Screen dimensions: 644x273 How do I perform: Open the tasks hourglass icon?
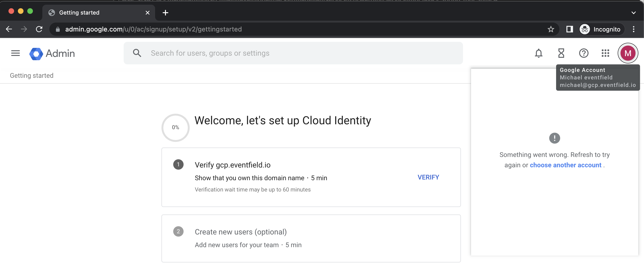(561, 53)
